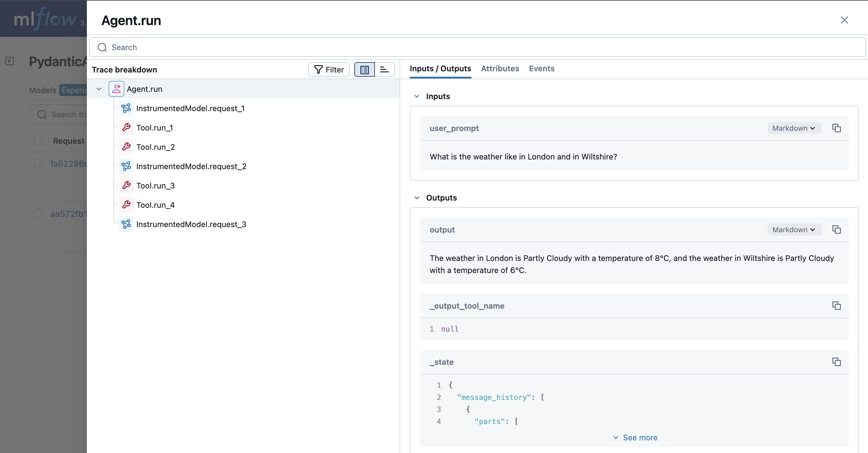The width and height of the screenshot is (868, 453).
Task: Copy the _state JSON
Action: (837, 361)
